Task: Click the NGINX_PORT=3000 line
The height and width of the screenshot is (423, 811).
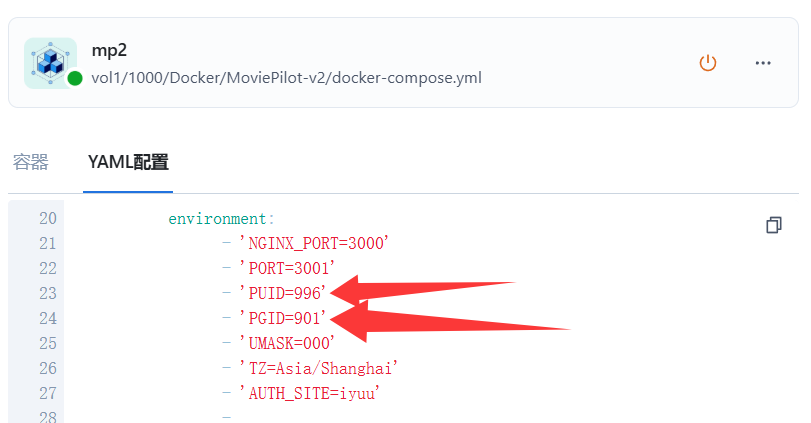Action: [x=314, y=243]
